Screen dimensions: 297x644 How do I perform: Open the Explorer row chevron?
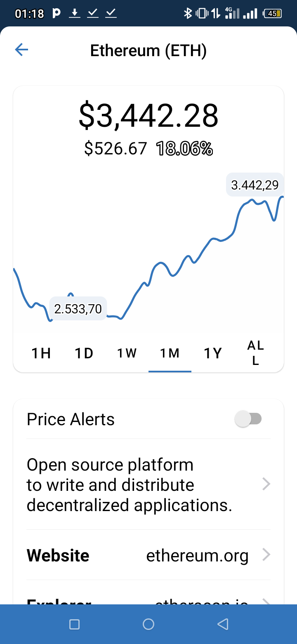266,602
